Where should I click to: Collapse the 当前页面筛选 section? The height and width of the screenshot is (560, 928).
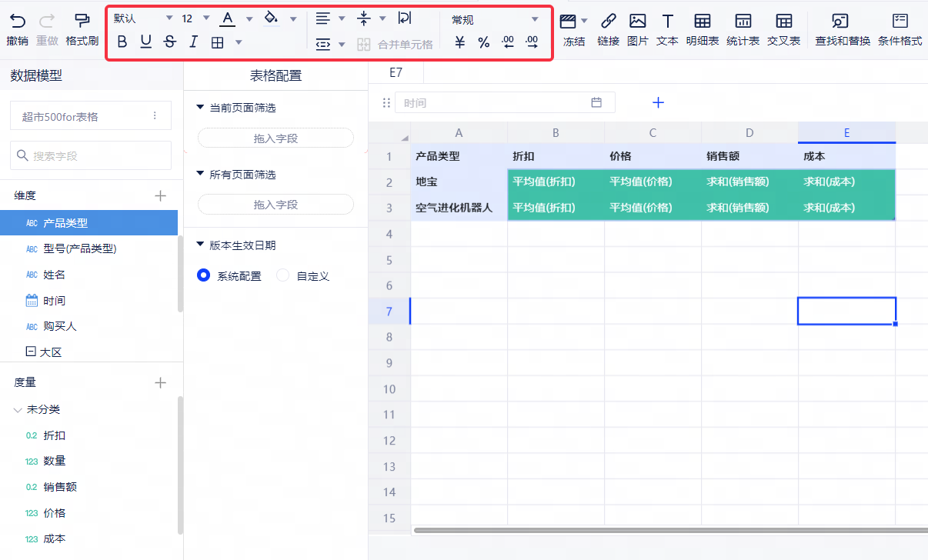(201, 107)
